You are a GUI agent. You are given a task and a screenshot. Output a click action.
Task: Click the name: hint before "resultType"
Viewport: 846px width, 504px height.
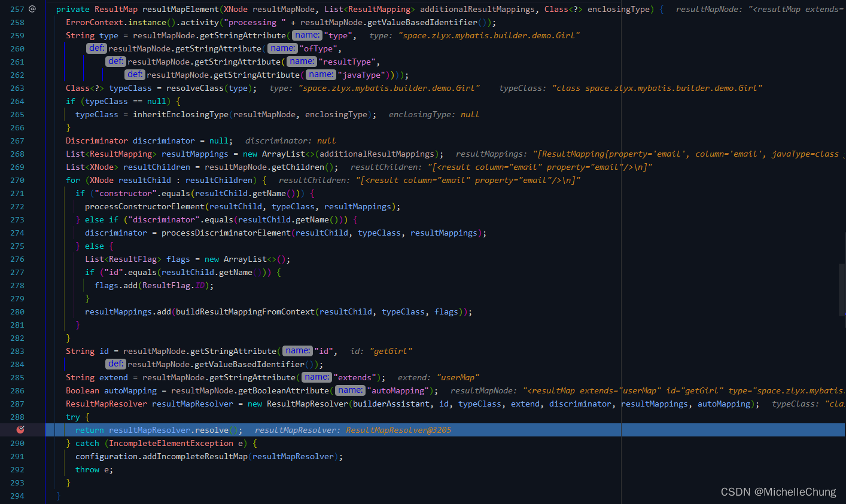(x=302, y=62)
